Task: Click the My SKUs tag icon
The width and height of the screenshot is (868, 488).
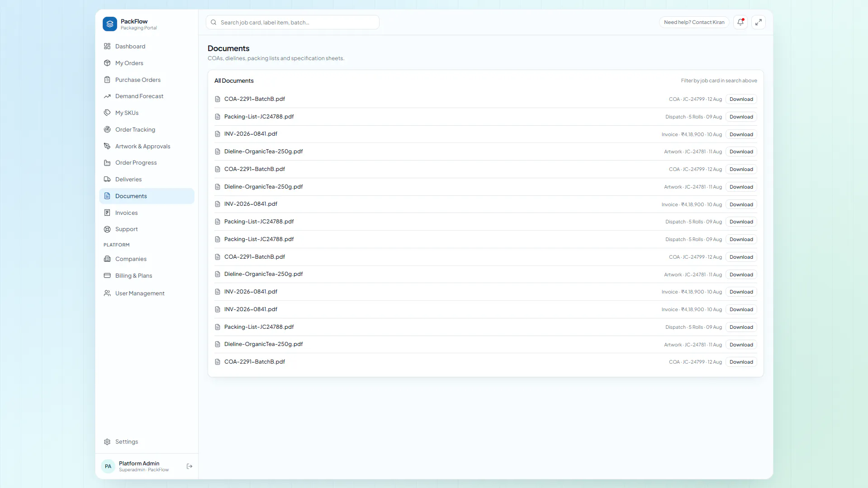Action: (x=107, y=113)
